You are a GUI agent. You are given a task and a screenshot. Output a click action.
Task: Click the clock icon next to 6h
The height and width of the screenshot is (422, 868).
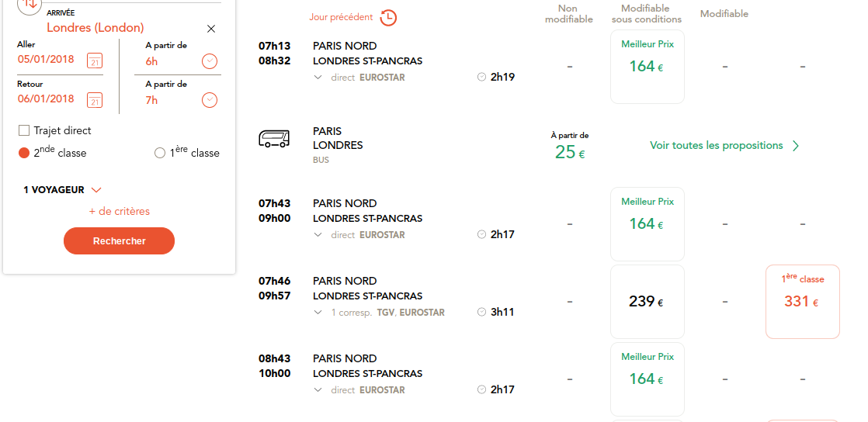click(210, 61)
